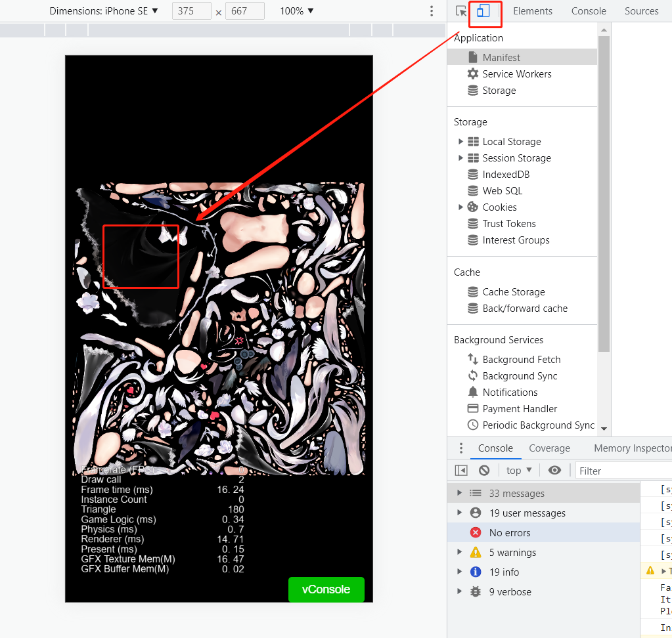Viewport: 672px width, 638px height.
Task: Open the Elements panel tab
Action: [533, 11]
